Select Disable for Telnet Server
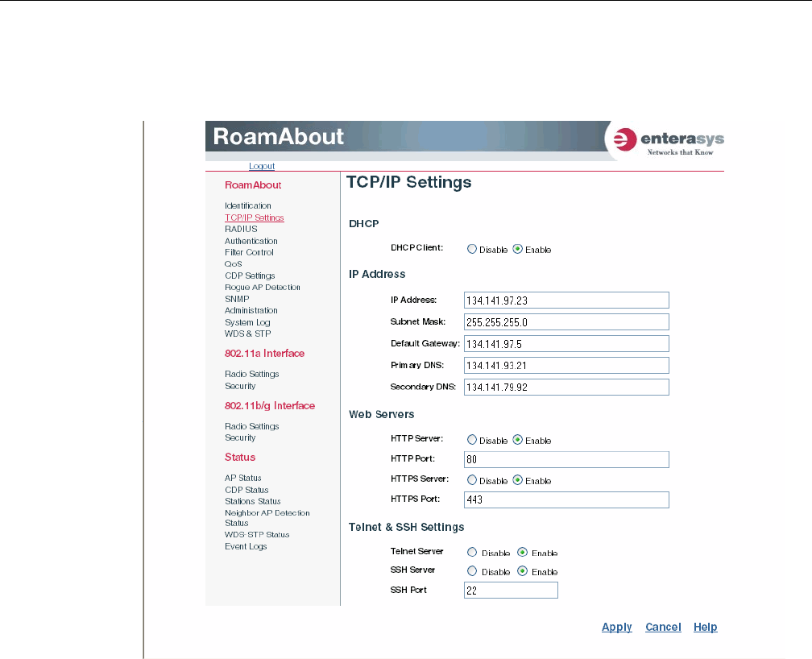812x659 pixels. tap(472, 553)
